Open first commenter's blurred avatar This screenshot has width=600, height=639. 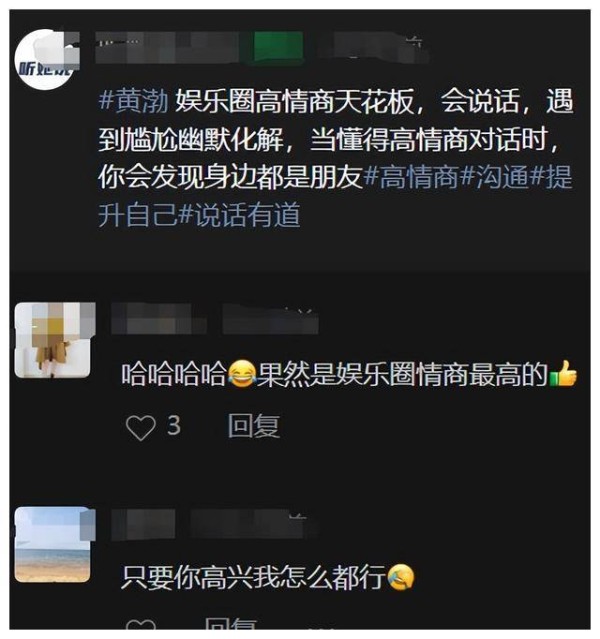[53, 340]
